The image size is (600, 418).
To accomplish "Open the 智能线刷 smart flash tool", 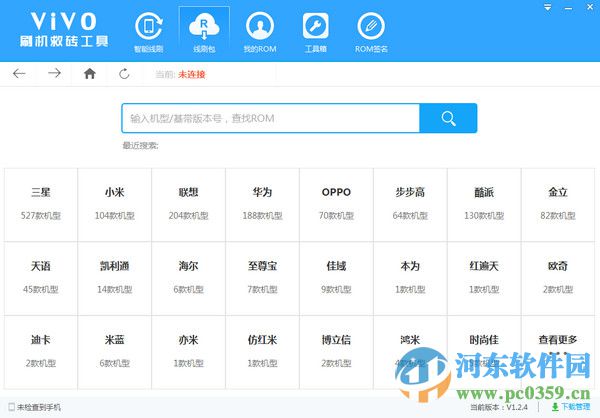I will point(149,32).
